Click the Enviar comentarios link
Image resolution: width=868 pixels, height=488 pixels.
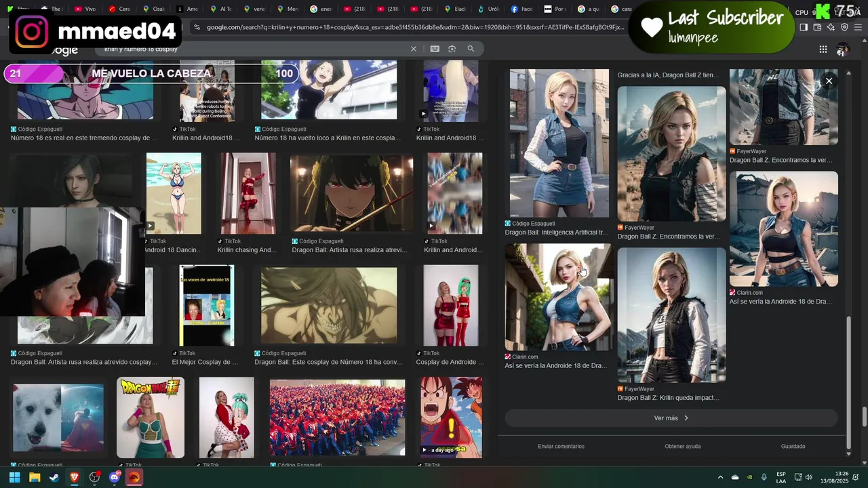click(561, 446)
